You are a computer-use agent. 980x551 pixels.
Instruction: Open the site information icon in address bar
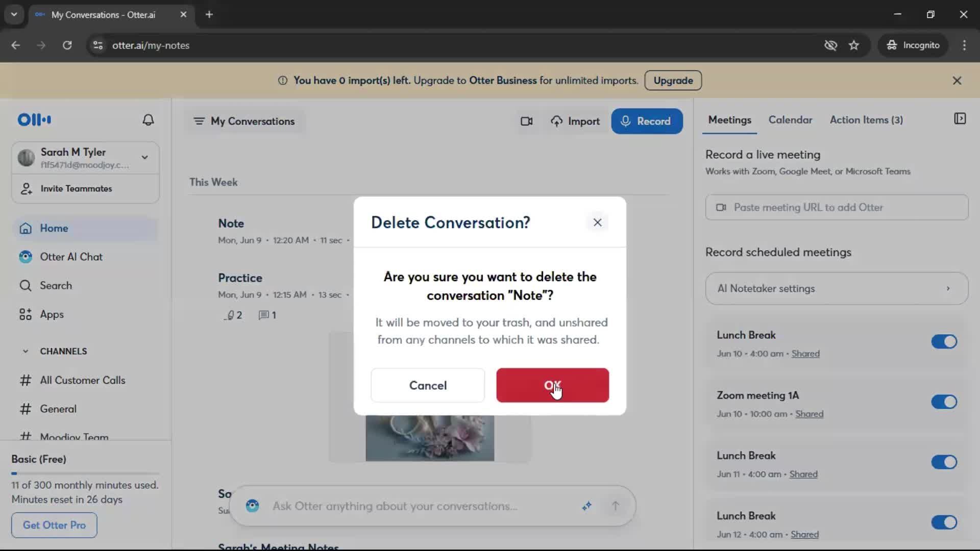point(98,45)
